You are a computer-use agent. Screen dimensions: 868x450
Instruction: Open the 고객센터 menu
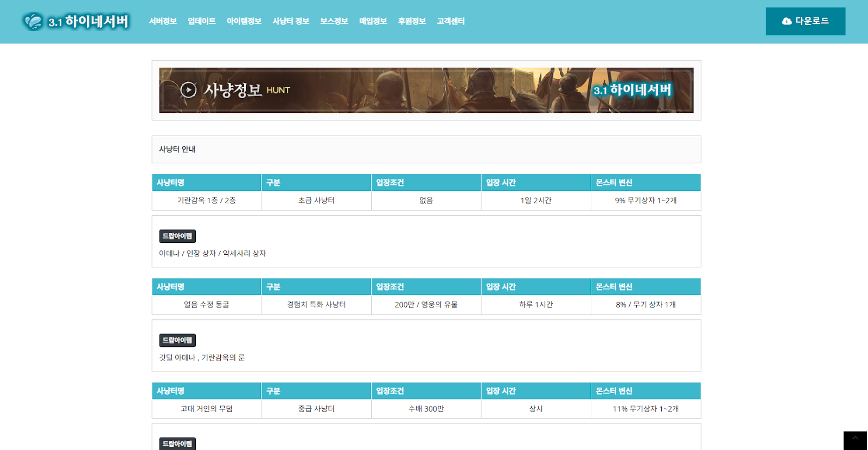tap(451, 21)
